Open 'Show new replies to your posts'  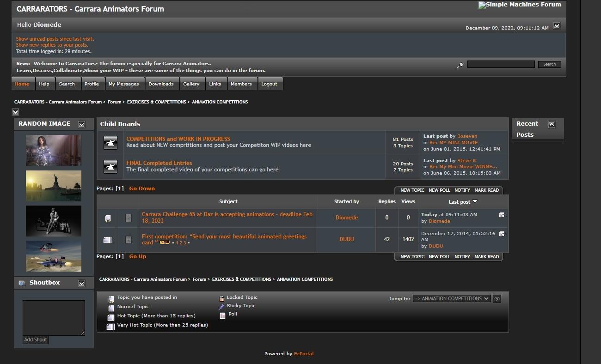(52, 45)
